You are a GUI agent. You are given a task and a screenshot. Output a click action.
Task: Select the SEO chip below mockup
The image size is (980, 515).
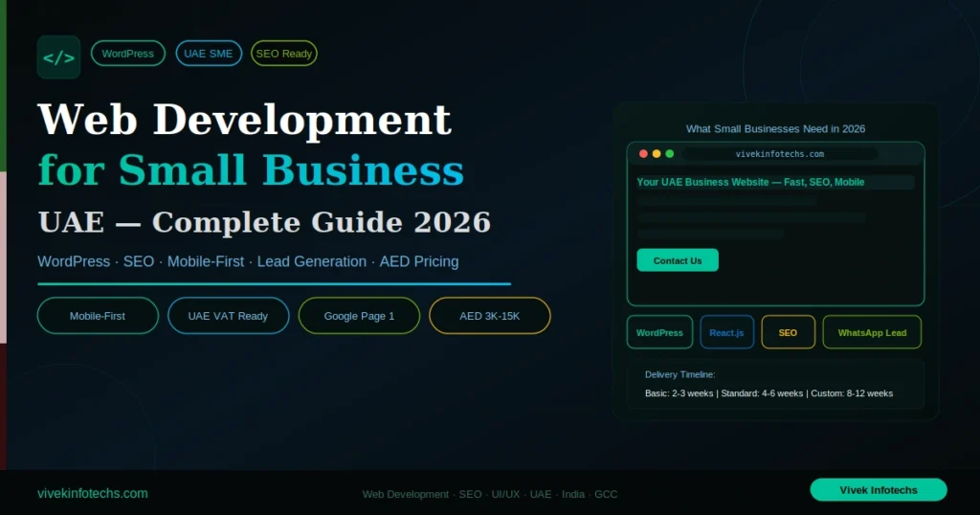[789, 332]
